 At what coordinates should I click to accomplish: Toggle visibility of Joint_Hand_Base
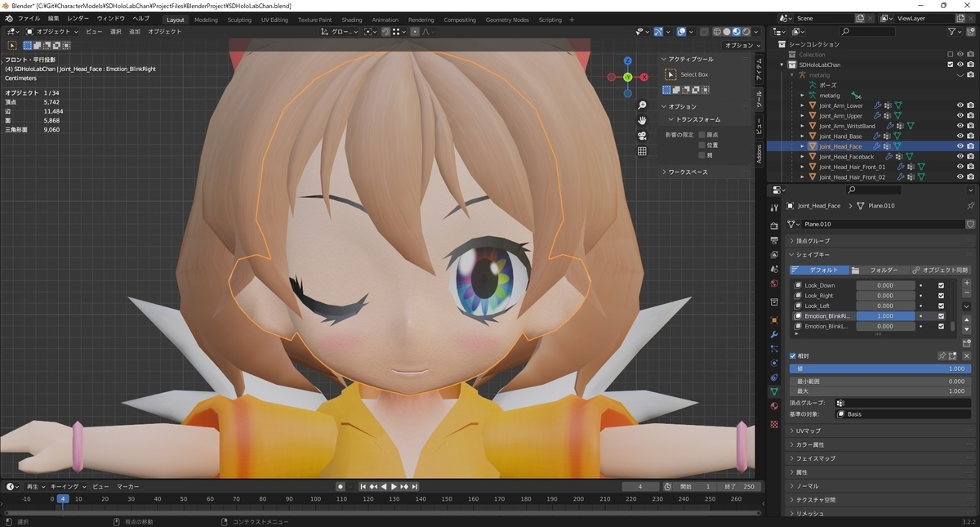click(x=960, y=136)
